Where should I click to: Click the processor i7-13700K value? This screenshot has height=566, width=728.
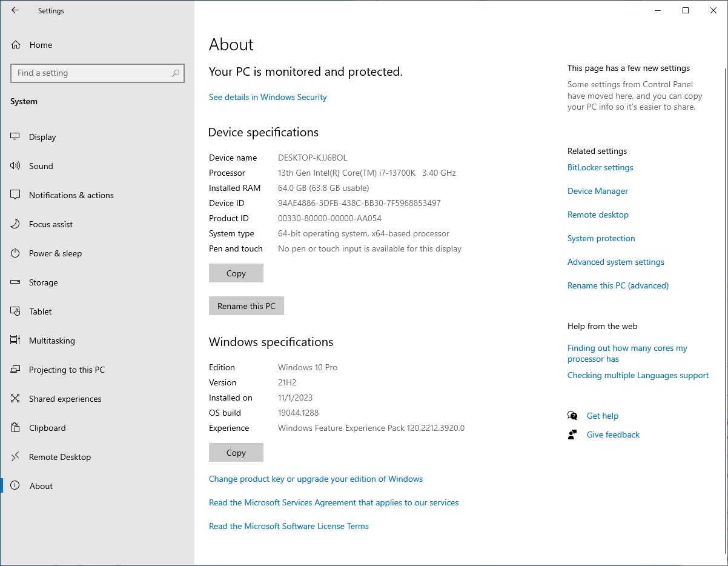pyautogui.click(x=367, y=173)
